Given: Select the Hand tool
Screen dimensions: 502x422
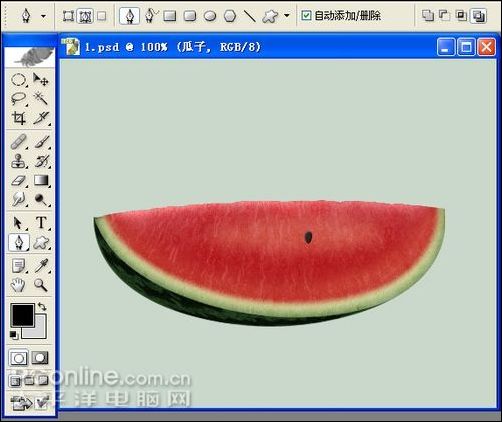Looking at the screenshot, I should (18, 285).
